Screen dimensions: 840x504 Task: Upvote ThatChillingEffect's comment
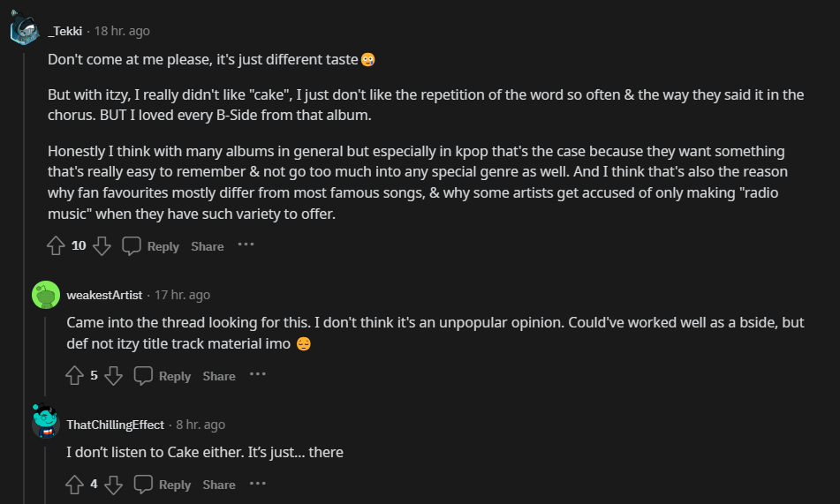(75, 485)
